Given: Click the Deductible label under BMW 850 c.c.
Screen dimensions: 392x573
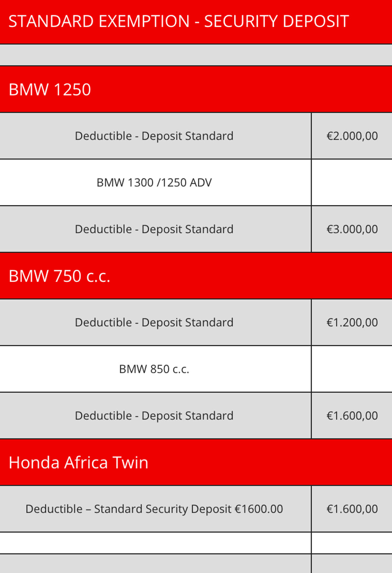Looking at the screenshot, I should 154,416.
